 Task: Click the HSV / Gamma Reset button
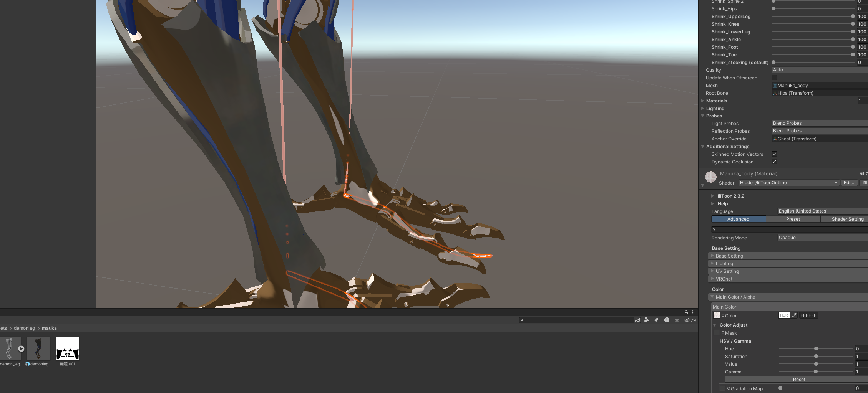pyautogui.click(x=797, y=379)
